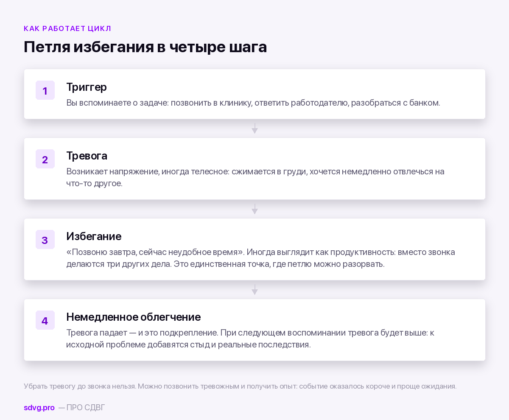Click the footer label '— ПРО СДВГ'

[81, 408]
